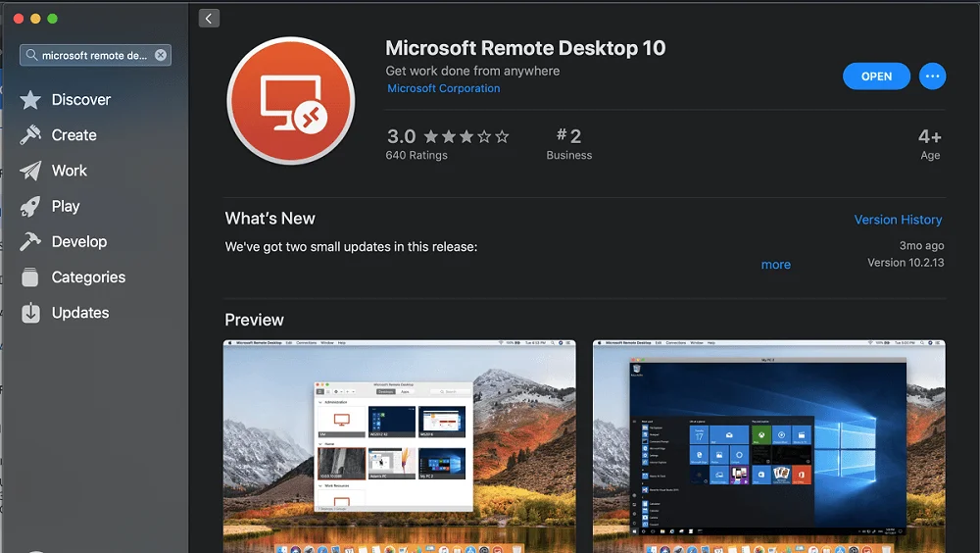980x553 pixels.
Task: Click the 3.0 star rating display
Action: pyautogui.click(x=447, y=136)
